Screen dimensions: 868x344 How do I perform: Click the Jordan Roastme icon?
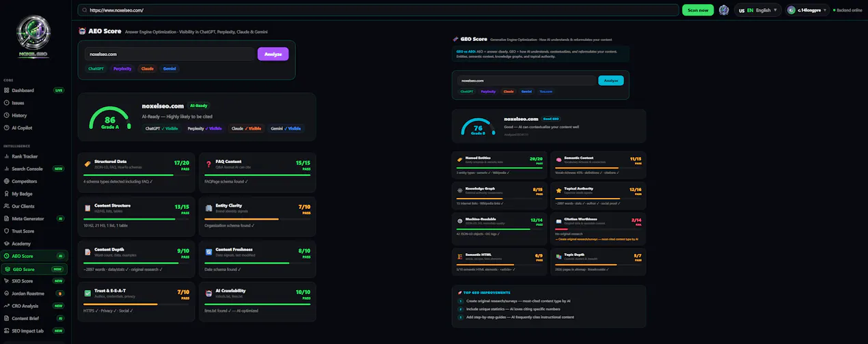[7, 293]
